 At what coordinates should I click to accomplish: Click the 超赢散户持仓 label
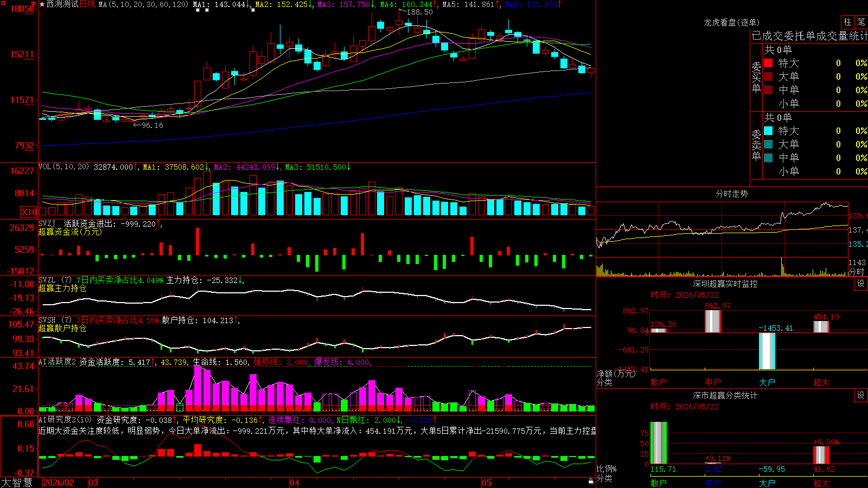pyautogui.click(x=62, y=328)
